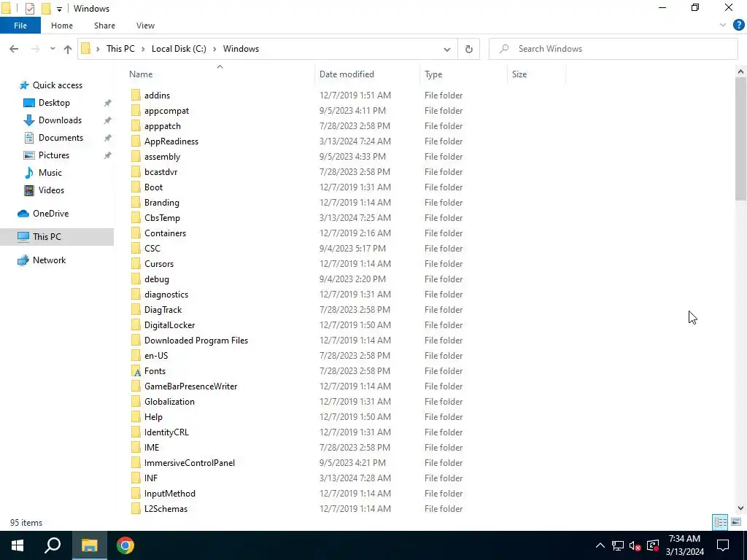Open Documents in Quick access
Screen dimensions: 747x560
[61, 138]
